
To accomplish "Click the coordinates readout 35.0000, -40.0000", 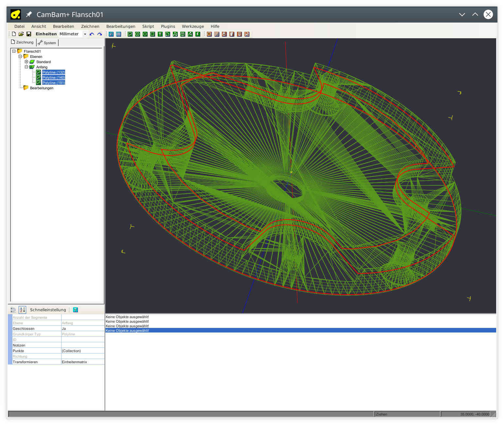I will pyautogui.click(x=466, y=414).
